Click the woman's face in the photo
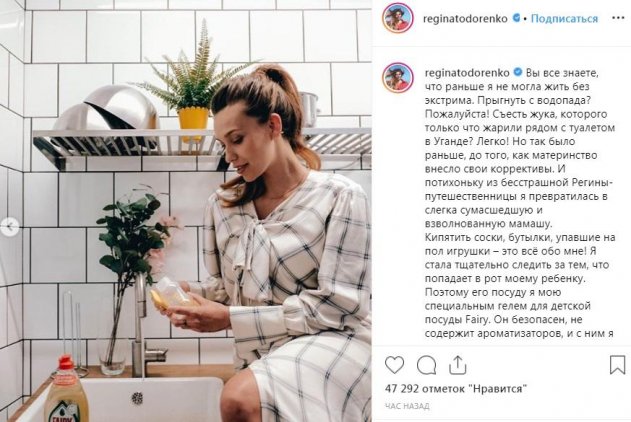Viewport: 631px width, 422px height. point(245,151)
